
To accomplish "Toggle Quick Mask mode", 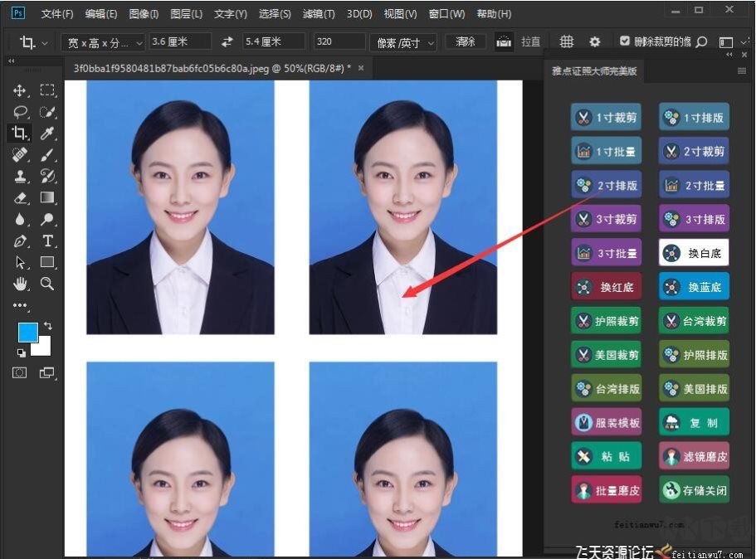I will click(x=20, y=372).
